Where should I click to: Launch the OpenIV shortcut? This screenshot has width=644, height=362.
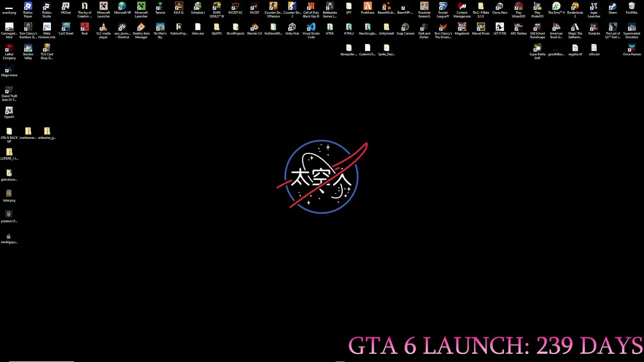pos(9,113)
